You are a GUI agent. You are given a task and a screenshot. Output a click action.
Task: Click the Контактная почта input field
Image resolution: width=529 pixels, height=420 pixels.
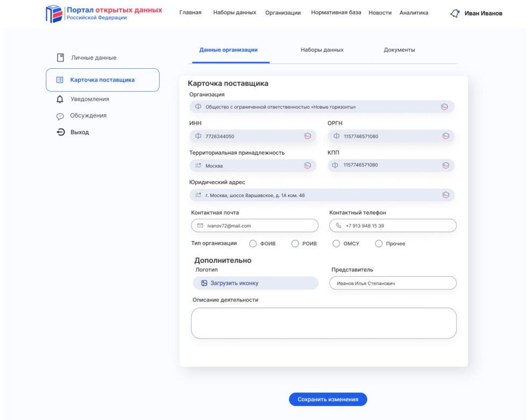255,226
